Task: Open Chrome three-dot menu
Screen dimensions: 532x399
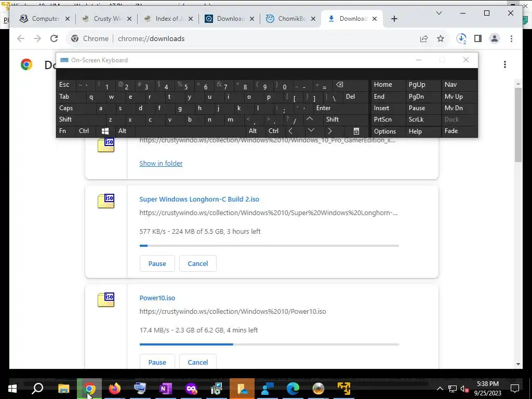Action: coord(511,38)
